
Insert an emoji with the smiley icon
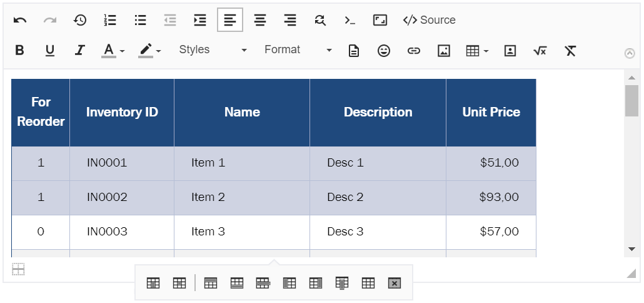pos(384,51)
